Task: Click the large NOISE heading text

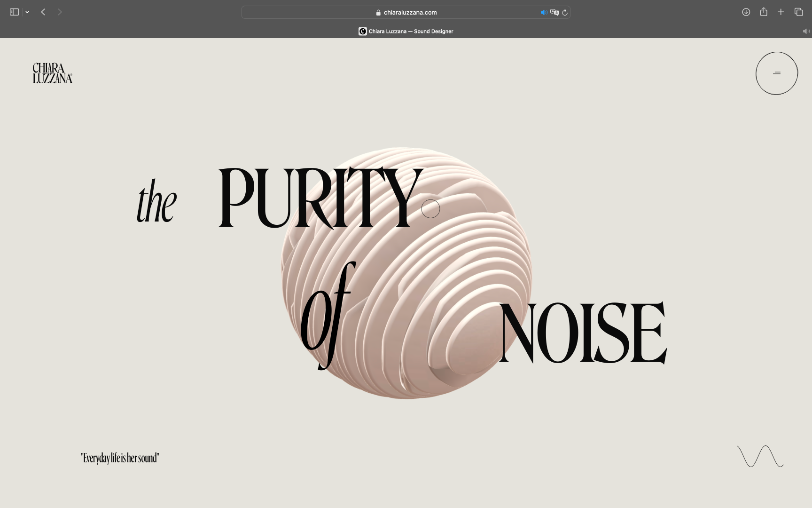Action: (x=583, y=333)
